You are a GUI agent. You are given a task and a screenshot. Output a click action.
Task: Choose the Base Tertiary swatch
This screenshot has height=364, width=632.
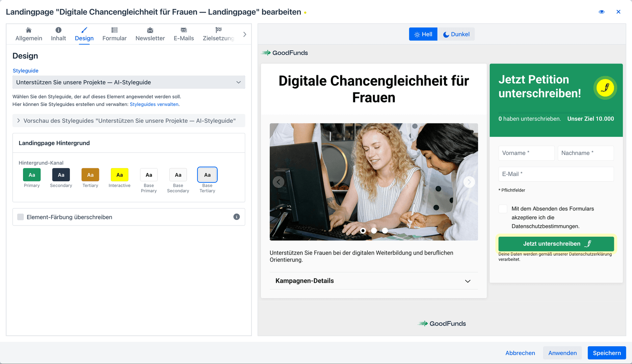207,175
